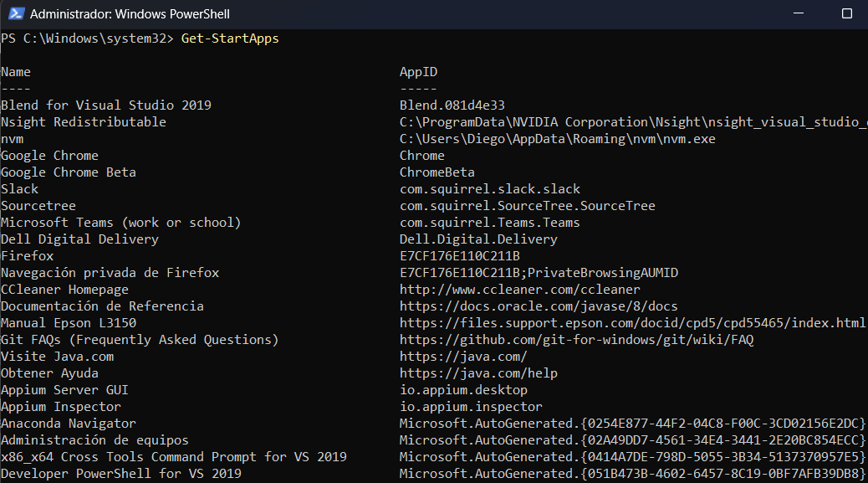
Task: Click the 'Obtener Ayuda' name
Action: 50,373
